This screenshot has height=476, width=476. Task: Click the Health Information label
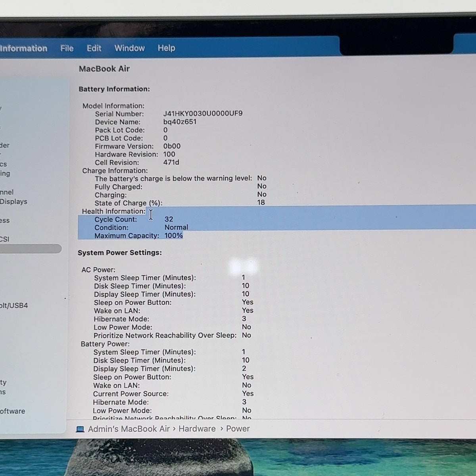pos(114,211)
